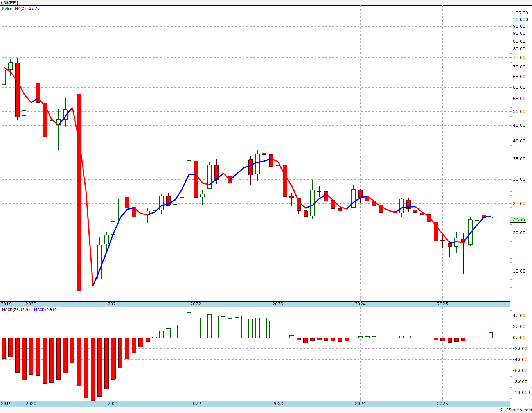The image size is (532, 413).
Task: Select the green NVEE legend label
Action: click(x=7, y=9)
